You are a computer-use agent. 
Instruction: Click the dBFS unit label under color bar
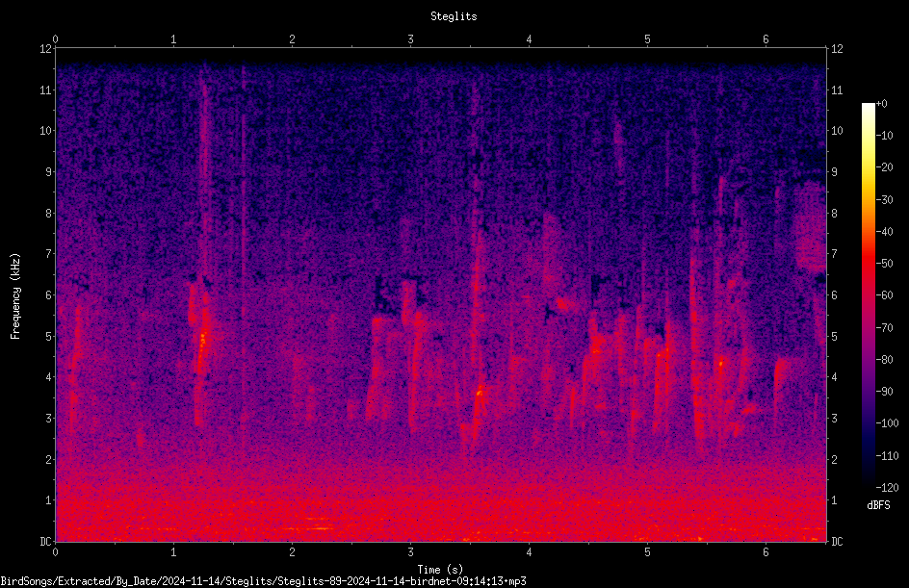[878, 505]
